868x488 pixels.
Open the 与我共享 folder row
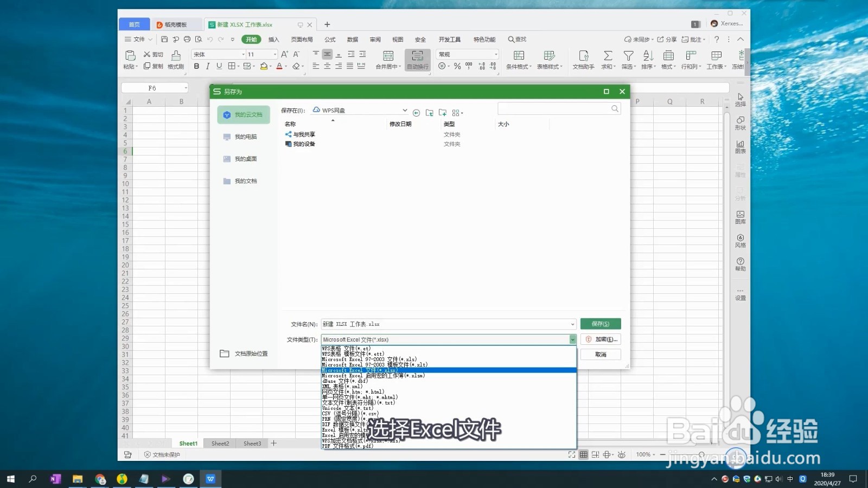[300, 134]
